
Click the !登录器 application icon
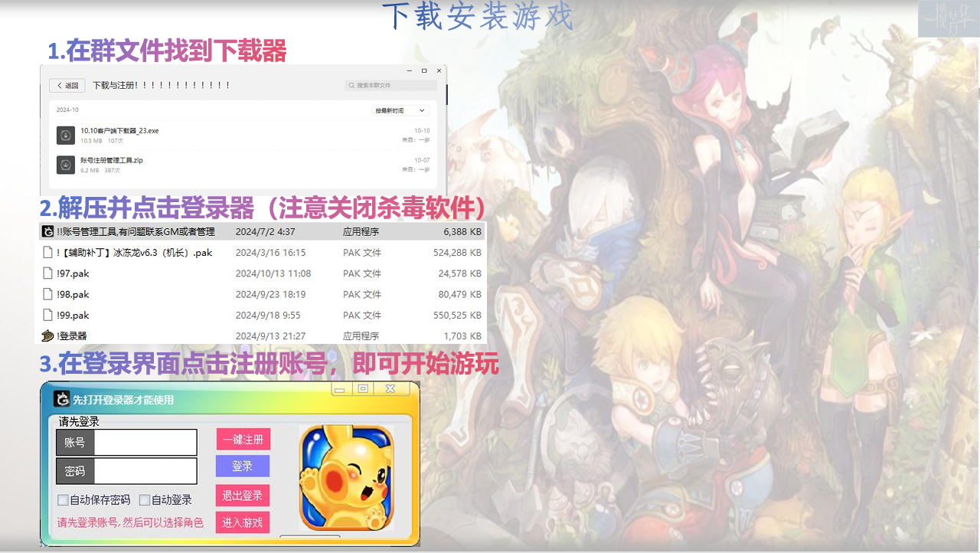[x=47, y=335]
